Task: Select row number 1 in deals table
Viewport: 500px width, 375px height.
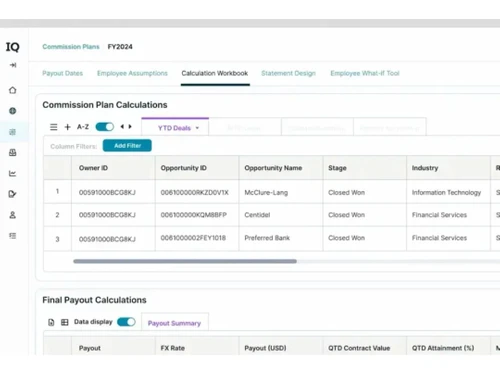Action: tap(57, 192)
